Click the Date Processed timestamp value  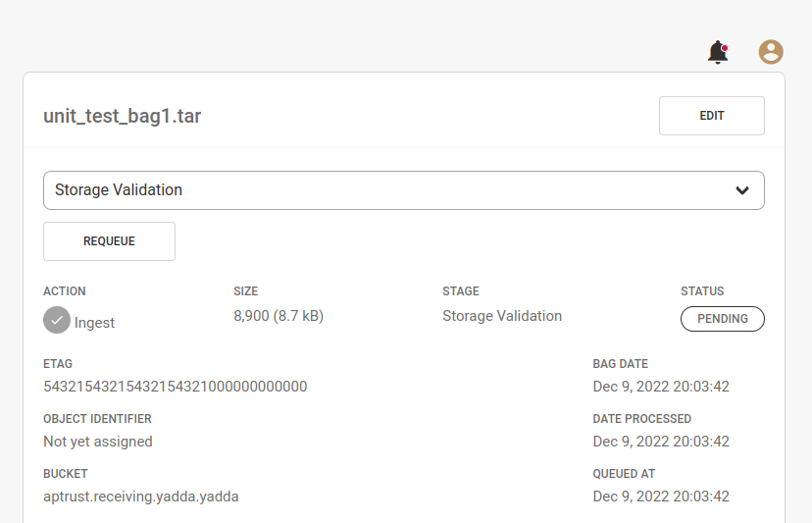click(661, 442)
